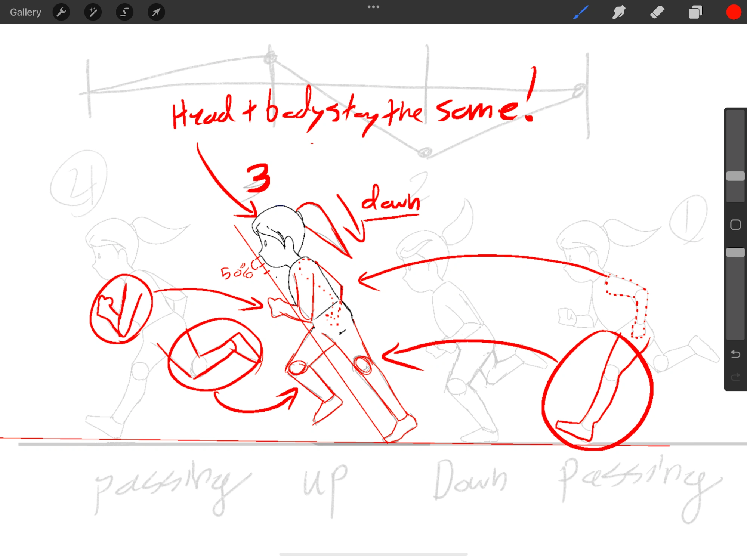
Task: Activate the Transform arrow tool
Action: click(156, 12)
